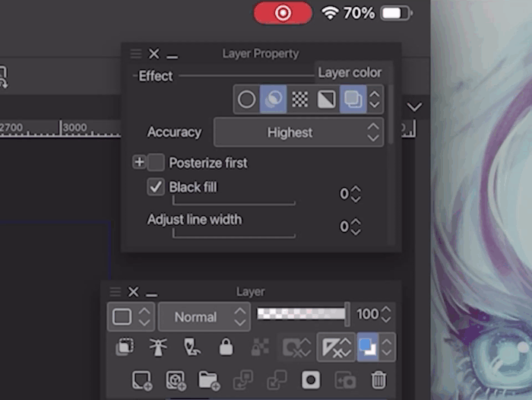Open layer color options stepper arrows

click(387, 348)
